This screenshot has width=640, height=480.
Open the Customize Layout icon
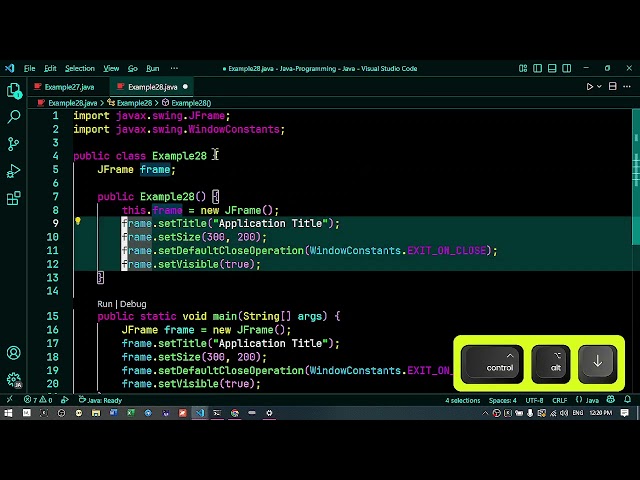click(523, 68)
